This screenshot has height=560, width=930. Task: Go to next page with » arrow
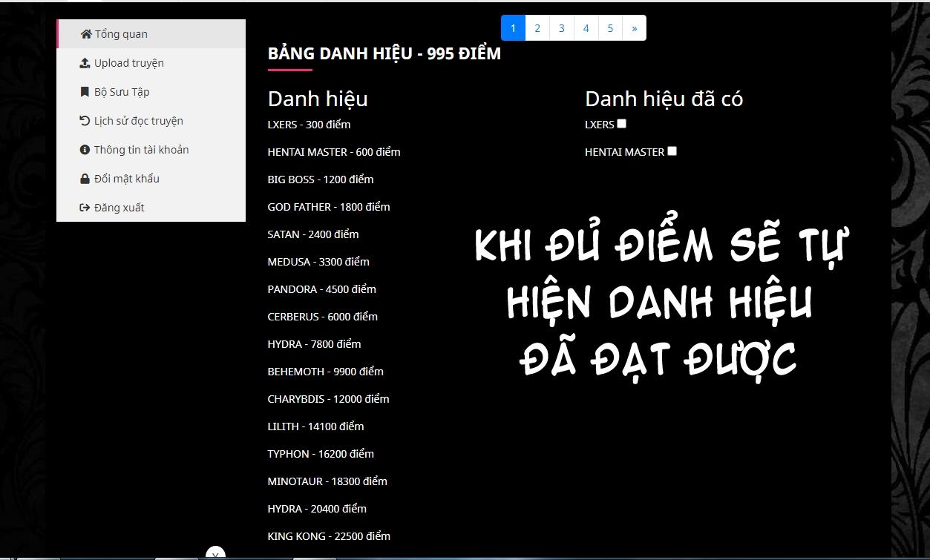pos(634,28)
